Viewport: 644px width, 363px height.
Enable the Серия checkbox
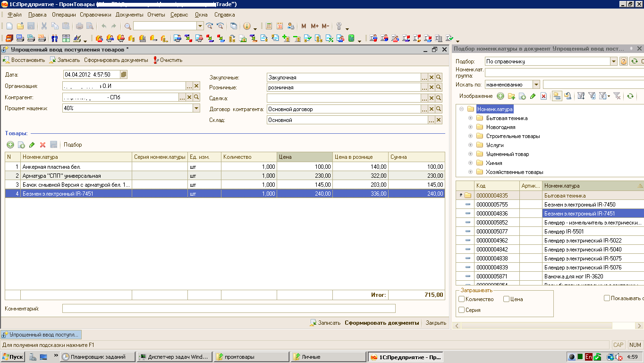(462, 310)
